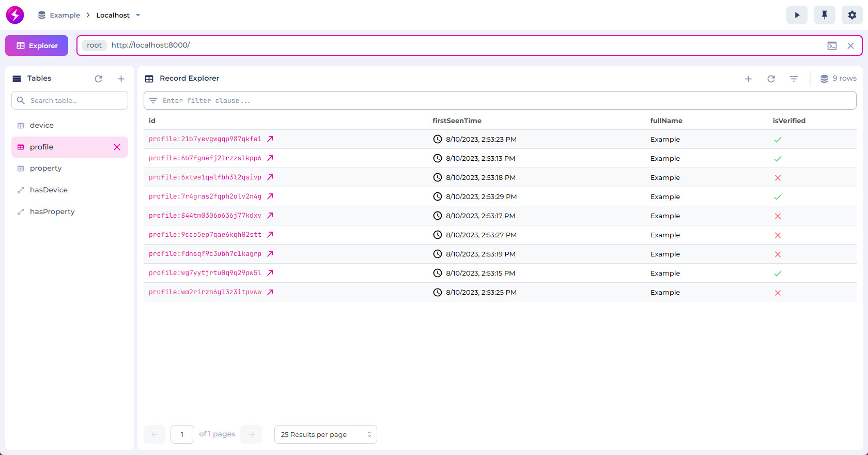Viewport: 868px width, 455px height.
Task: Click the 8/10/2023, 2:53:13 PM timestamp
Action: (x=481, y=158)
